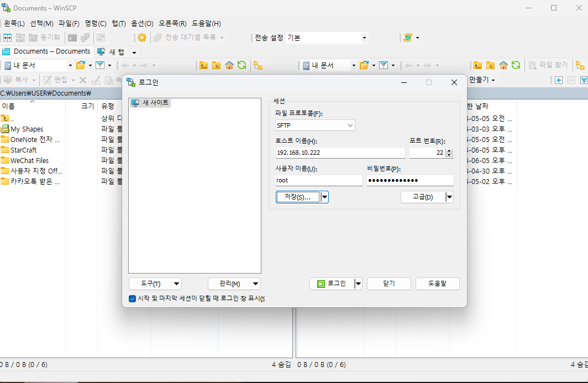Click the 저장(S)... save button

(x=298, y=197)
